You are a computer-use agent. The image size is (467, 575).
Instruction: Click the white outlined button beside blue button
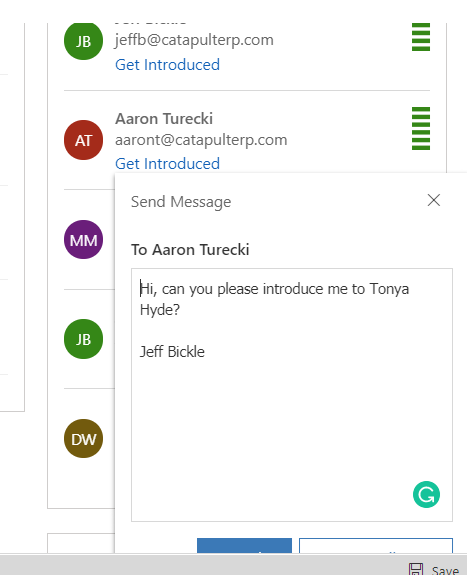(x=376, y=546)
